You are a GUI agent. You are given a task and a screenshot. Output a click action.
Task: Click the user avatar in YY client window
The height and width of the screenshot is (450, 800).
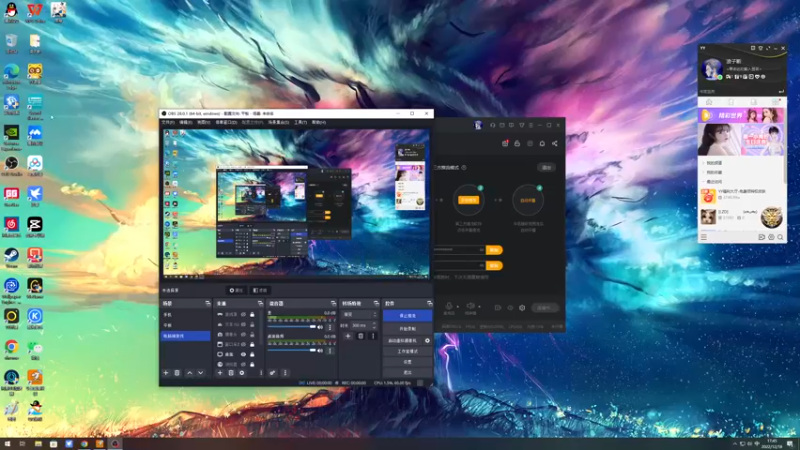coord(712,69)
